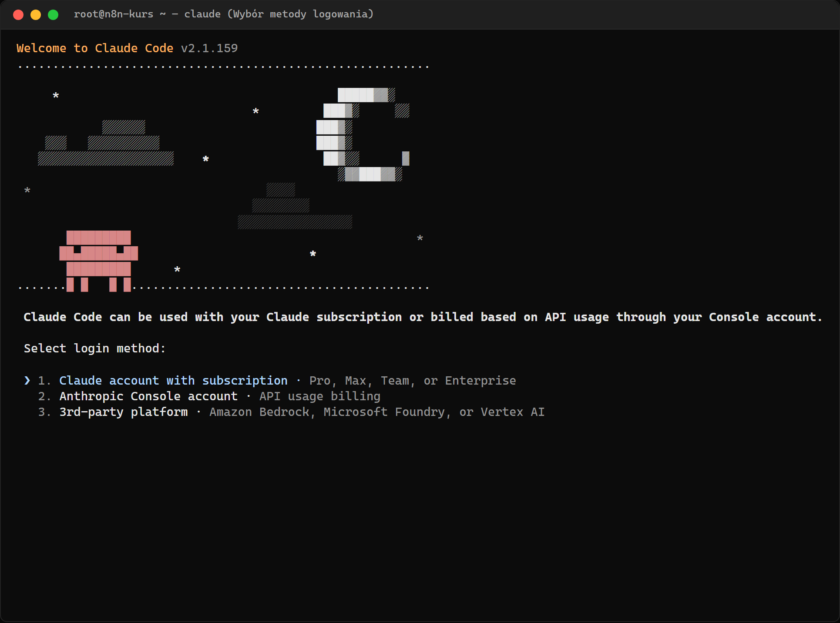Click the Pro, Max, Team, or Enterprise text
This screenshot has height=623, width=840.
[413, 381]
